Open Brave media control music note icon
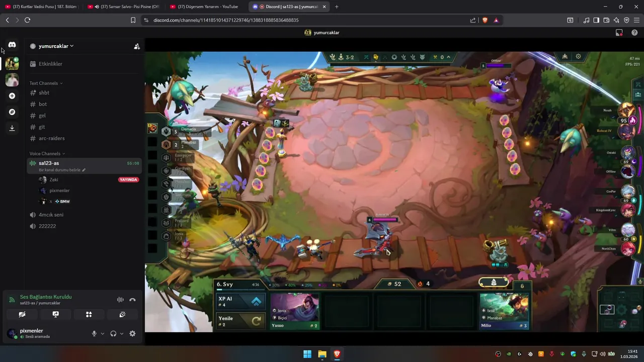 click(586, 20)
